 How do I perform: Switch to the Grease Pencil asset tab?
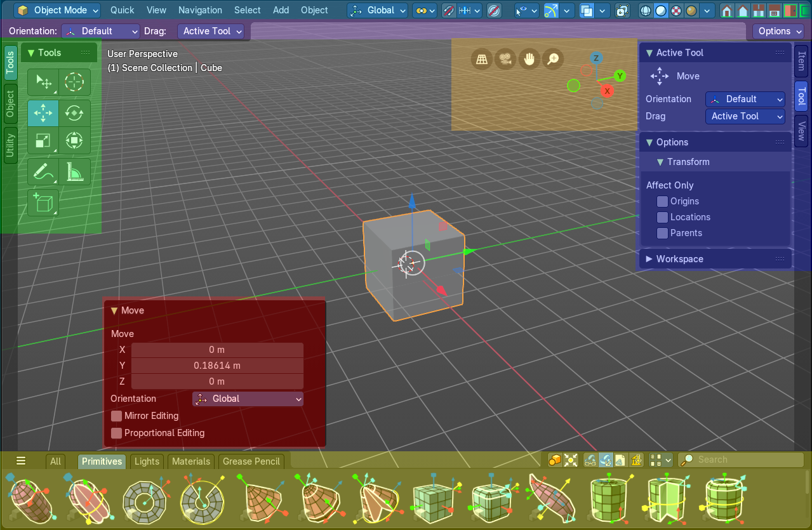pos(251,461)
